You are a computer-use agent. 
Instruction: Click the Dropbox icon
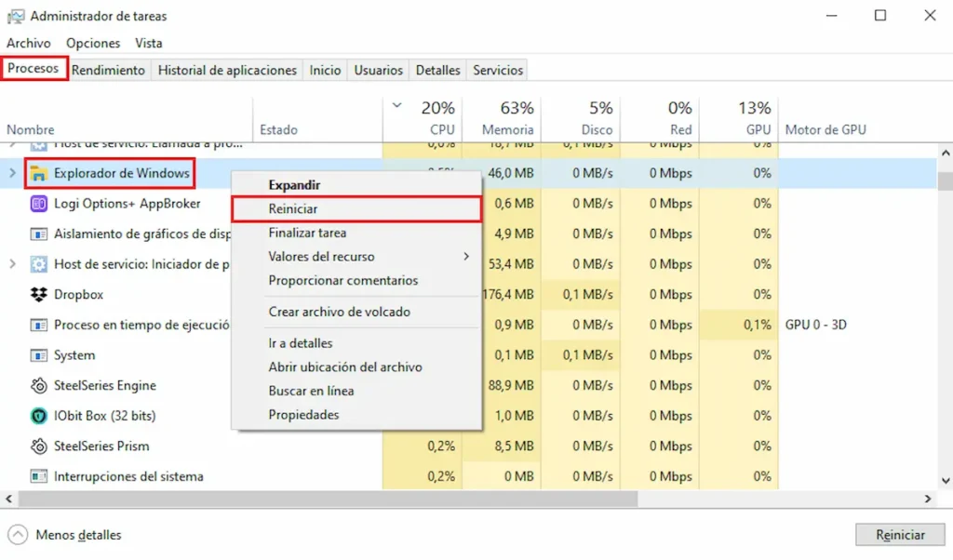tap(39, 295)
